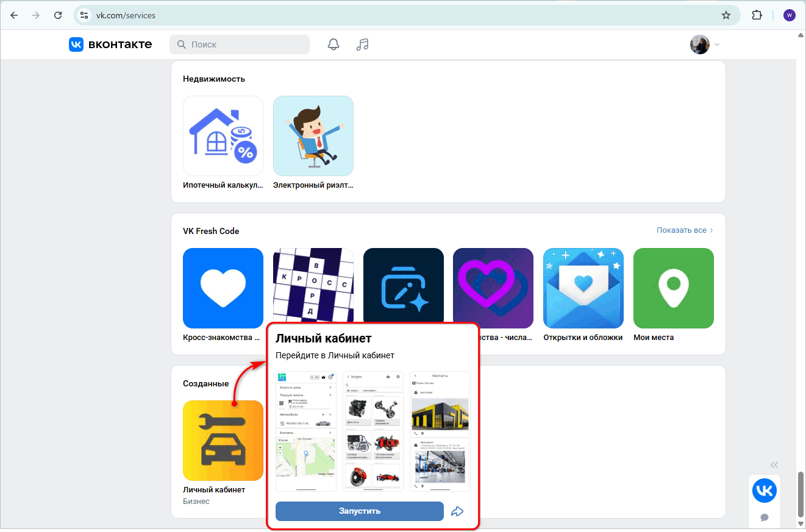Open the VK music note icon

click(363, 44)
